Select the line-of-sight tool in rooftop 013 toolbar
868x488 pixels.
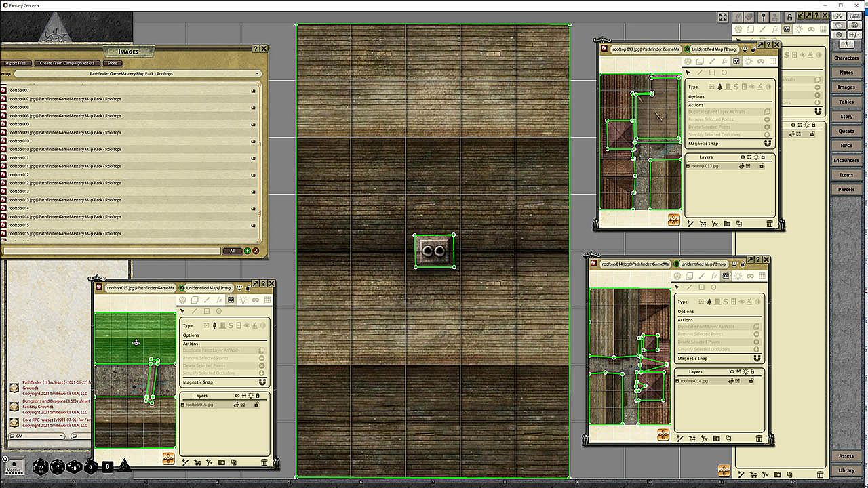tap(736, 61)
